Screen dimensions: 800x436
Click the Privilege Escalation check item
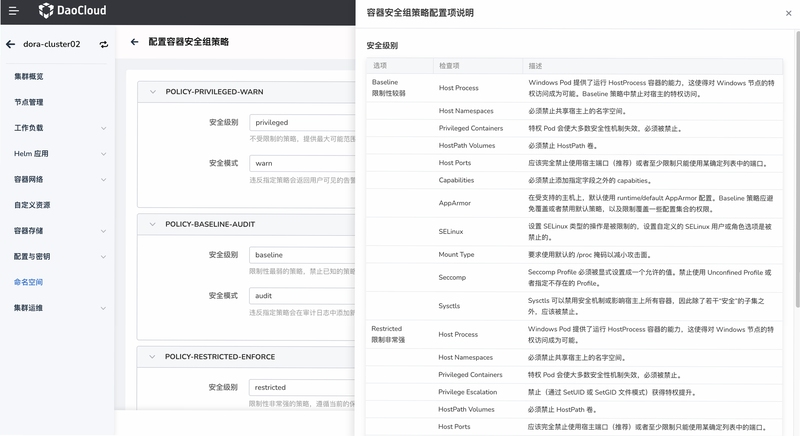467,392
